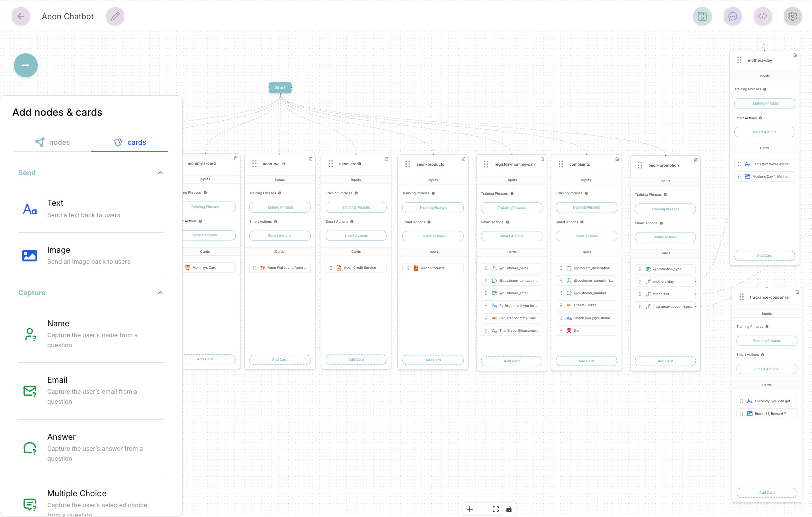Open the chat preview icon
This screenshot has height=517, width=812.
pyautogui.click(x=732, y=16)
